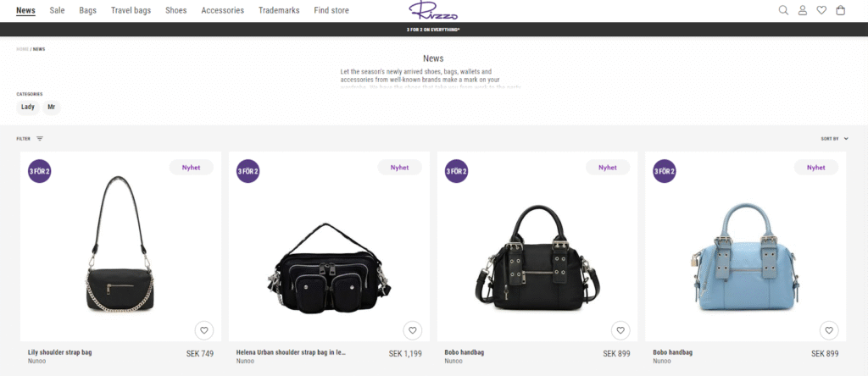Select the Lady category chip
This screenshot has width=868, height=376.
tap(28, 108)
